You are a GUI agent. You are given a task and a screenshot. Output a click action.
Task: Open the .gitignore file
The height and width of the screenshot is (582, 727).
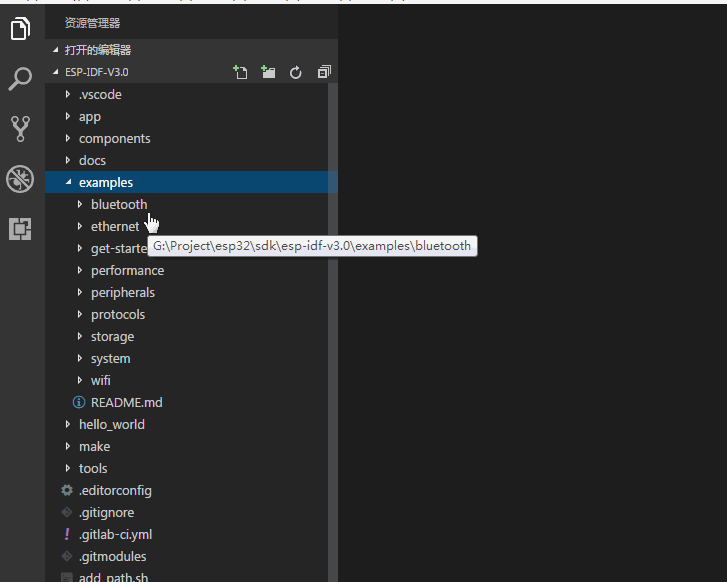click(x=106, y=512)
